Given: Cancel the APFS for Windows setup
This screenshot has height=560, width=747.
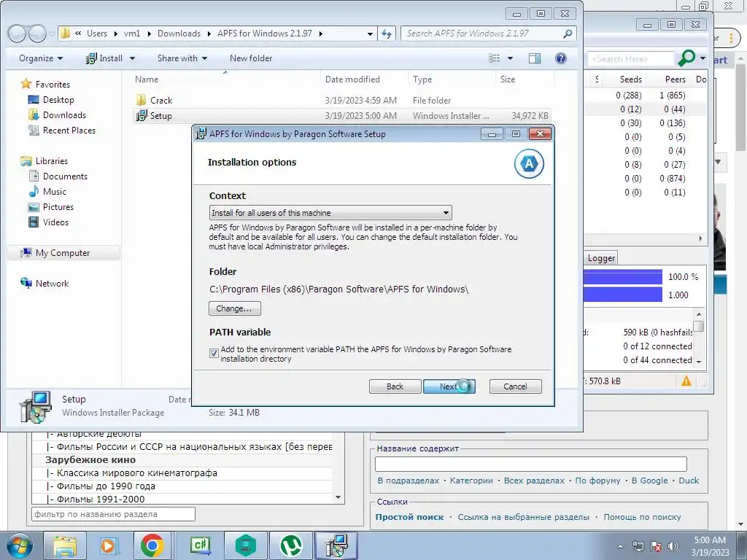Looking at the screenshot, I should pyautogui.click(x=515, y=386).
